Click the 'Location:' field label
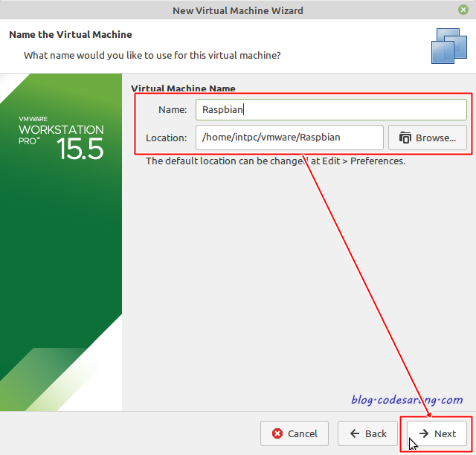The height and width of the screenshot is (455, 476). pos(167,138)
